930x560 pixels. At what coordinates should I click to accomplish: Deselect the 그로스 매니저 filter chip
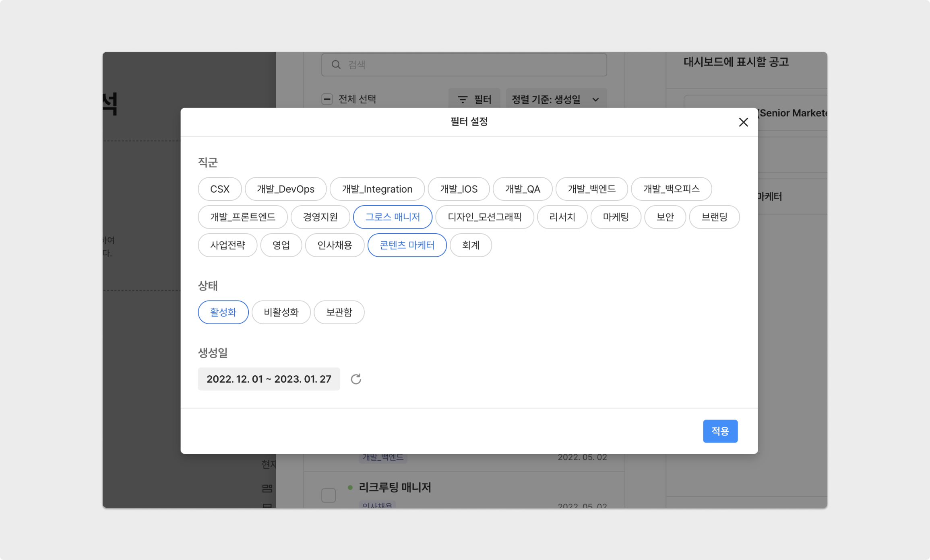393,217
